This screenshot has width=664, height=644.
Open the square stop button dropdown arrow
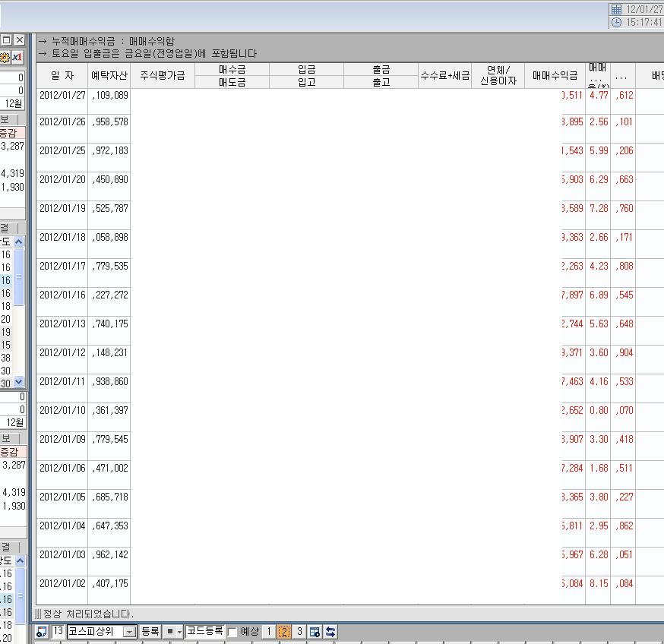tap(179, 632)
